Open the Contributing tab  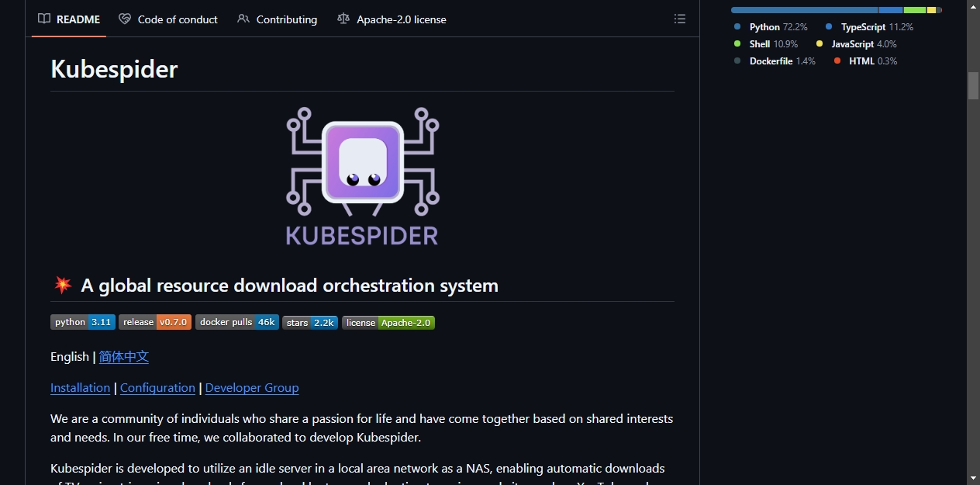pyautogui.click(x=277, y=19)
